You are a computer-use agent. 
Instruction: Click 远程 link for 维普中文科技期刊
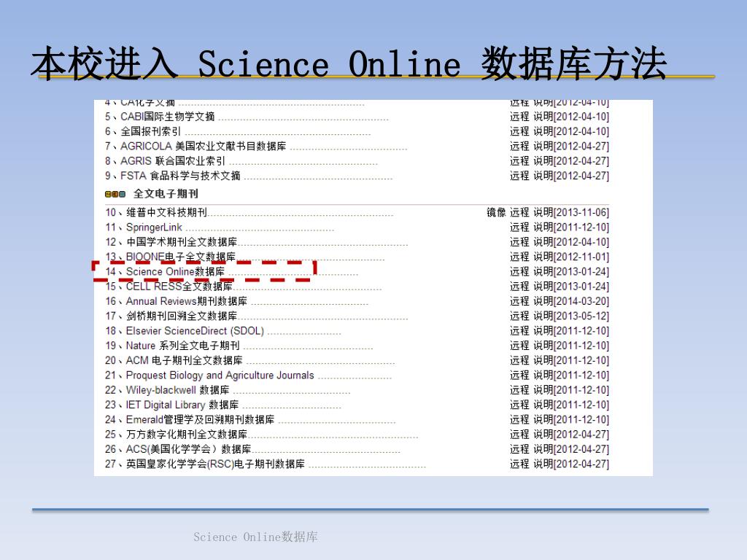[x=519, y=212]
